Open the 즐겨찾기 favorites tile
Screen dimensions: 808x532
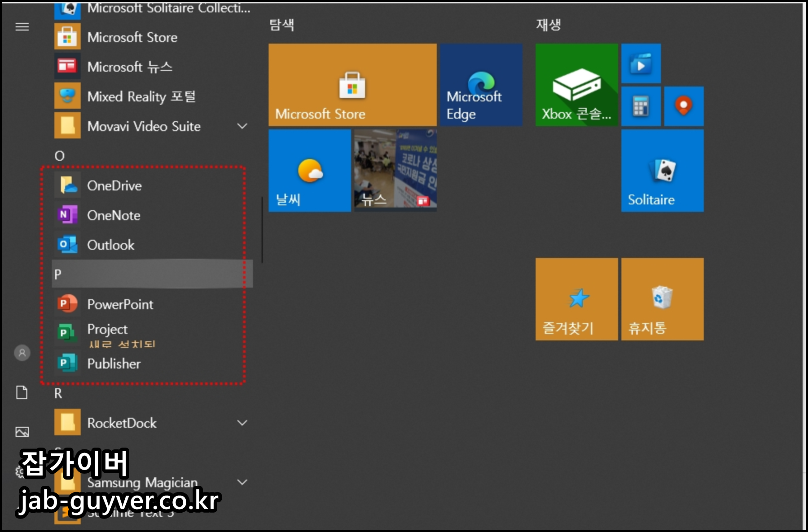(577, 299)
